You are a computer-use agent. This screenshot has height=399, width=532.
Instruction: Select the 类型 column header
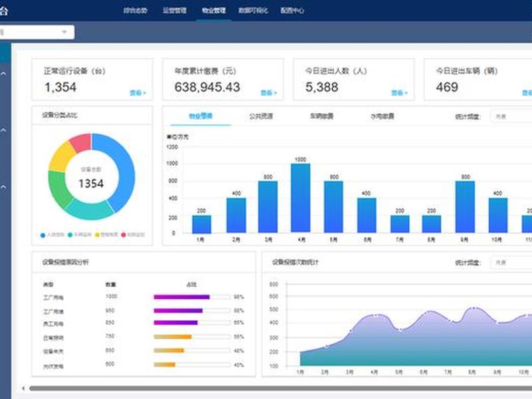(x=48, y=285)
